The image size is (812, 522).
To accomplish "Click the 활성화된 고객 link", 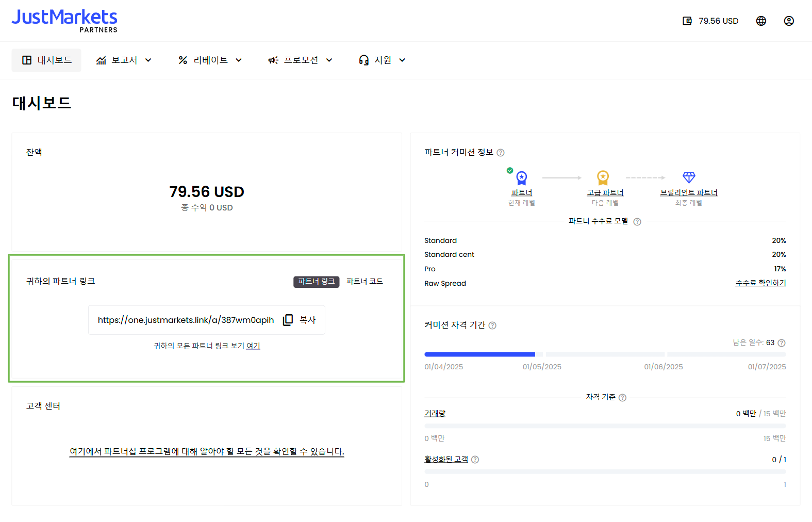I will point(446,459).
